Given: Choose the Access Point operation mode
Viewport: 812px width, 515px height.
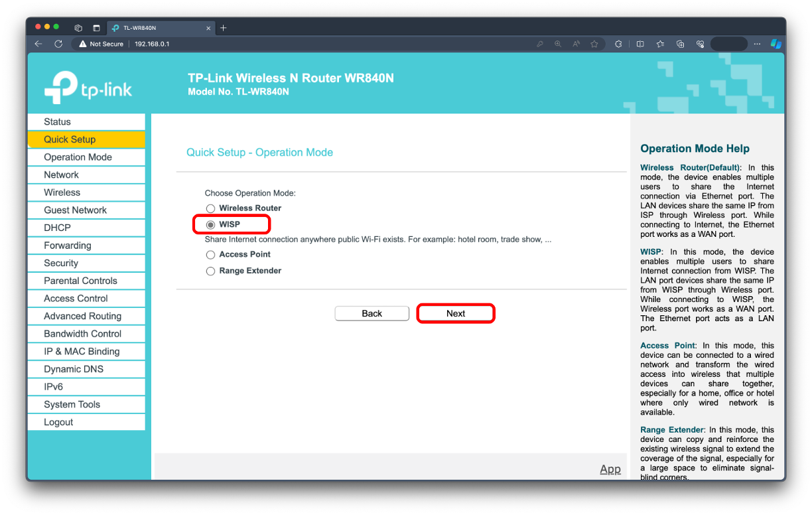Looking at the screenshot, I should (x=210, y=255).
